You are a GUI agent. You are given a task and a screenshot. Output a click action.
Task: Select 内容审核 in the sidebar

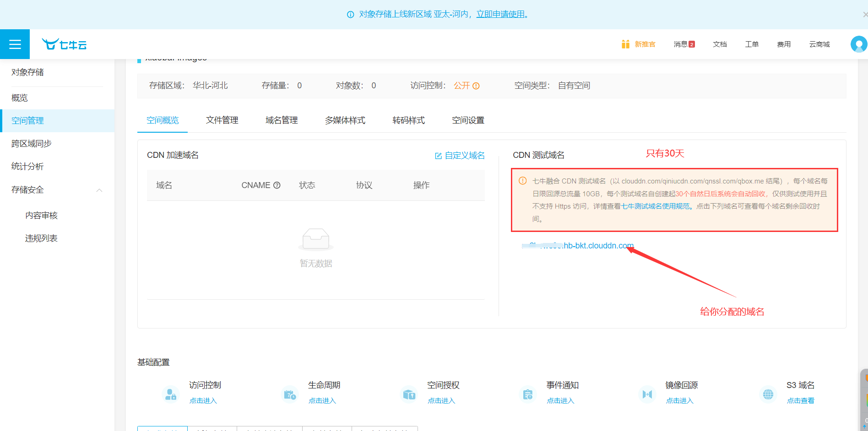[x=57, y=215]
